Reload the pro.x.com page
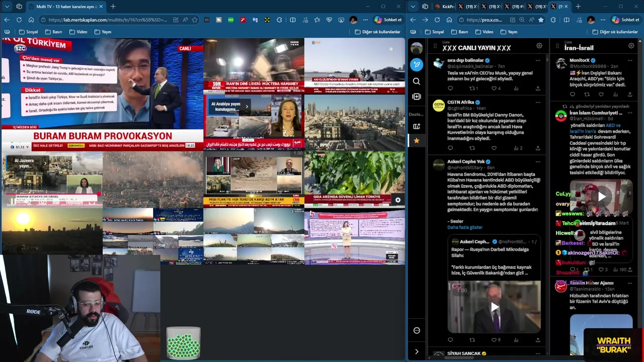 [437, 20]
